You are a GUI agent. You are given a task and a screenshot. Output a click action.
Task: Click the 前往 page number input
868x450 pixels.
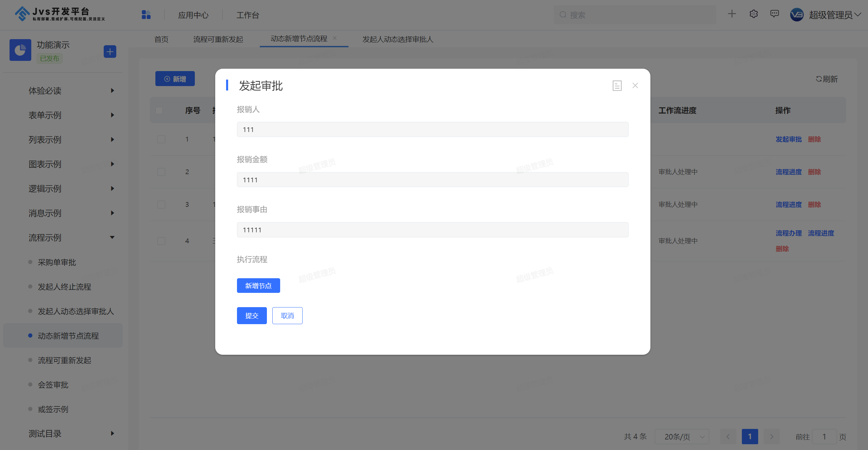[824, 436]
